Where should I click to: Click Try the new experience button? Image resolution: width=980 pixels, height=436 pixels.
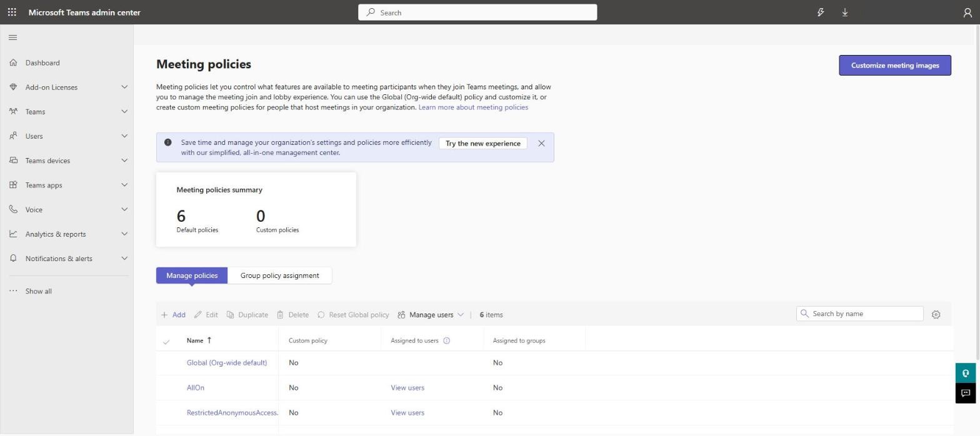(483, 143)
